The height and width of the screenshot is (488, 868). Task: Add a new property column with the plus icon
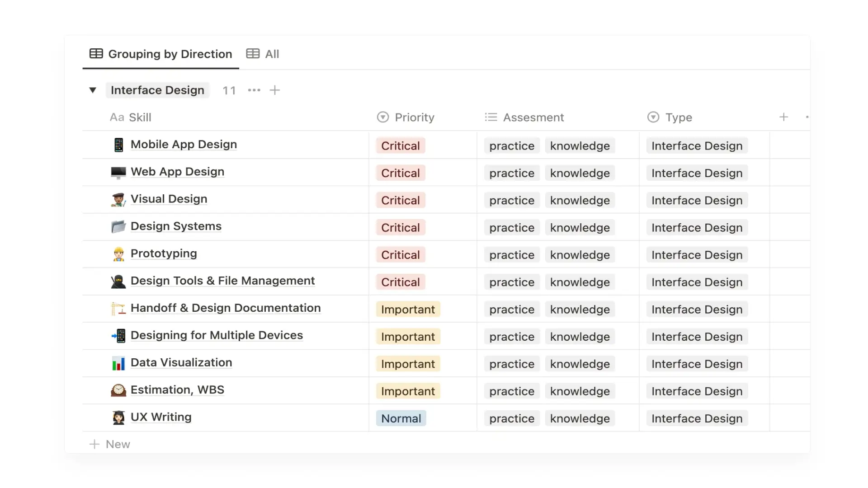783,117
